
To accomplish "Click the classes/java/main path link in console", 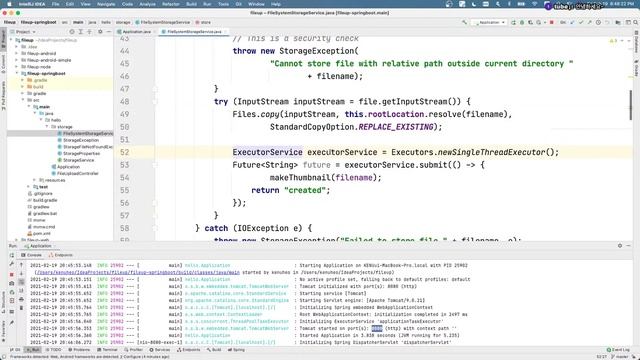I will (x=137, y=272).
